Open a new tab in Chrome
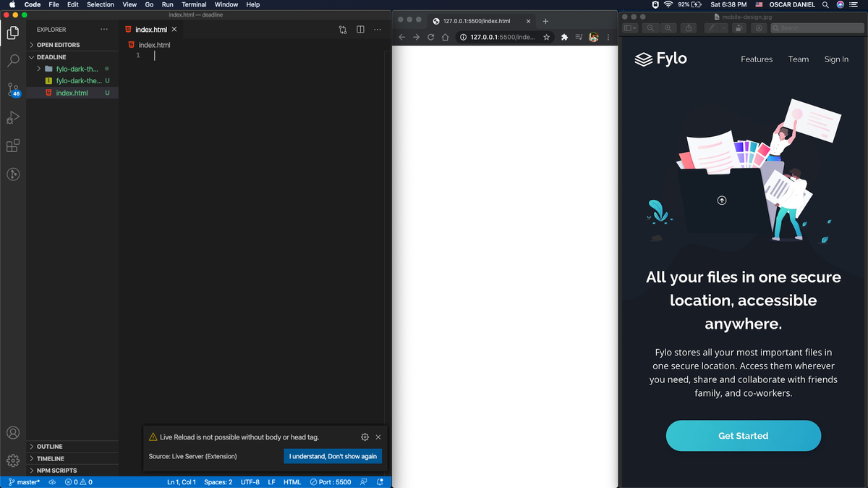 546,21
